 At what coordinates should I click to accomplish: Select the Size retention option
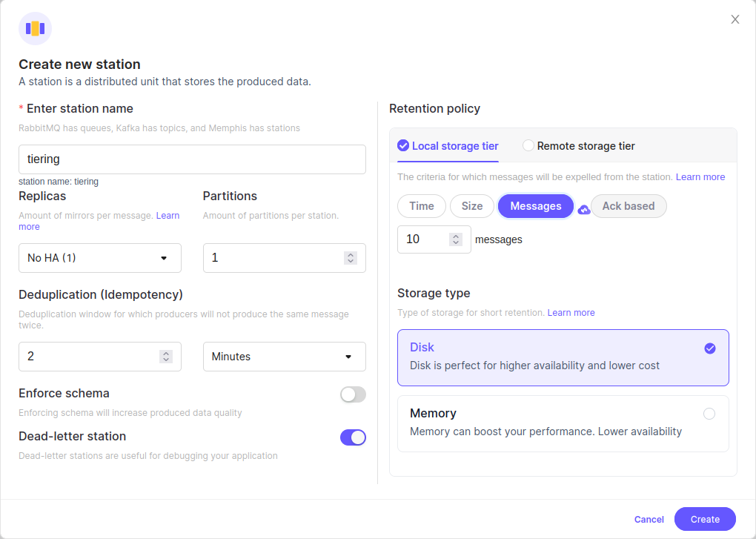click(472, 206)
